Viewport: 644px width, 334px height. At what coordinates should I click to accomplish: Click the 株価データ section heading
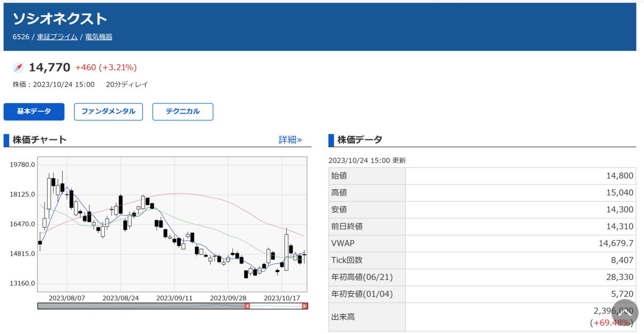[360, 140]
